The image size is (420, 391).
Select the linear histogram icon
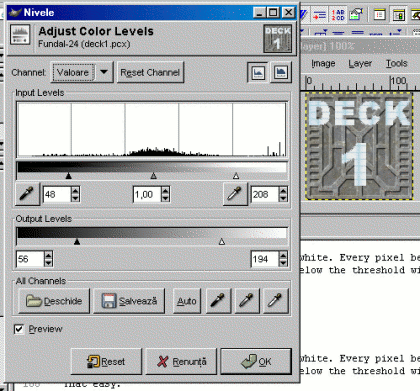[x=258, y=72]
